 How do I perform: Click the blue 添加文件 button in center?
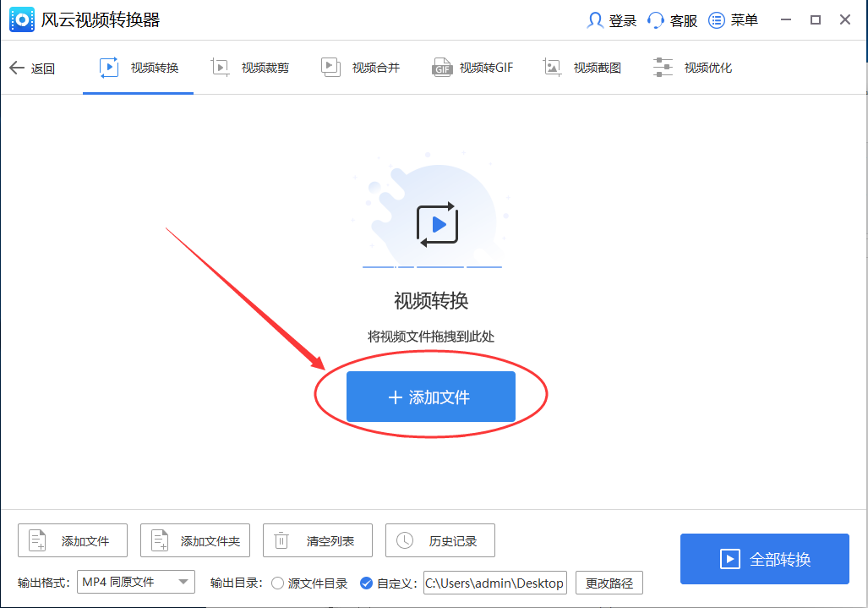(x=431, y=397)
